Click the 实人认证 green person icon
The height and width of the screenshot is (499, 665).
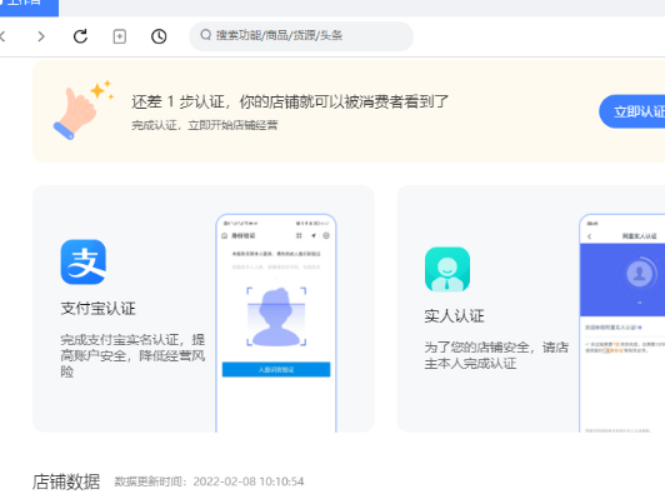447,269
